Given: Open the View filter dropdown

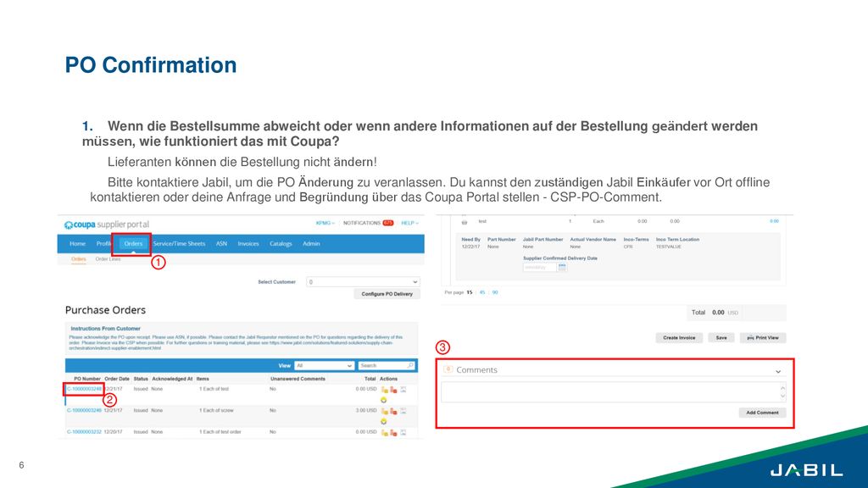Looking at the screenshot, I should (x=324, y=366).
